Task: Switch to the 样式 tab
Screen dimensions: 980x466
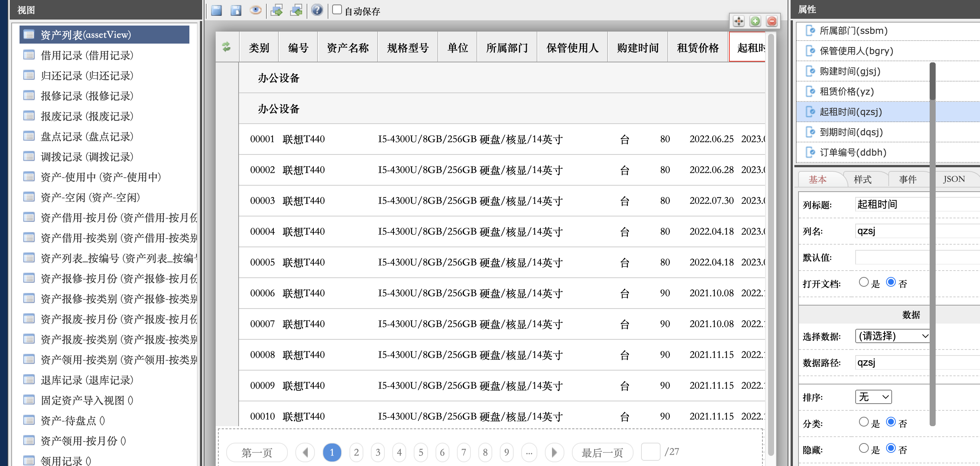Action: click(x=862, y=179)
